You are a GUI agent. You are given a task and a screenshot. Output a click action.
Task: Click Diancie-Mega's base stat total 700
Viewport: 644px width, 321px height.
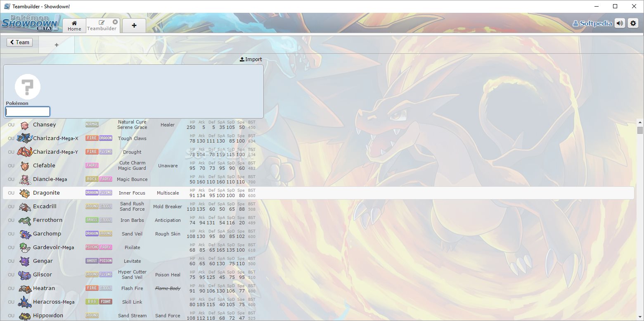[x=252, y=182]
